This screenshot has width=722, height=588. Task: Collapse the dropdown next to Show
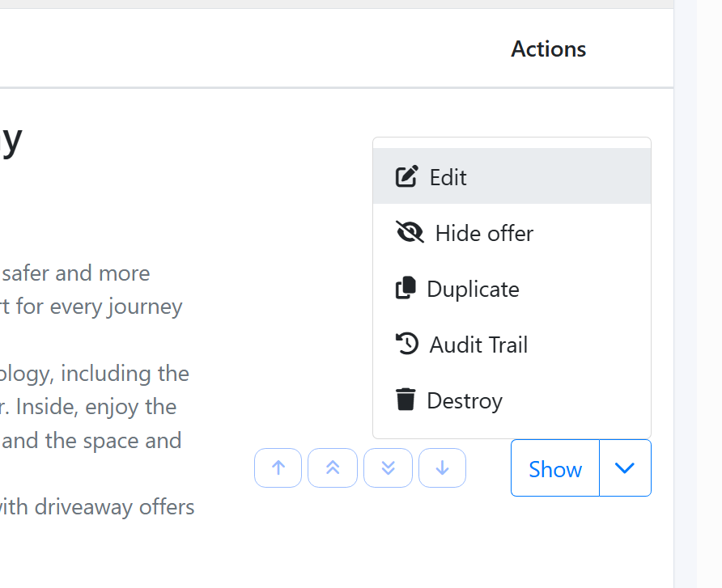625,468
